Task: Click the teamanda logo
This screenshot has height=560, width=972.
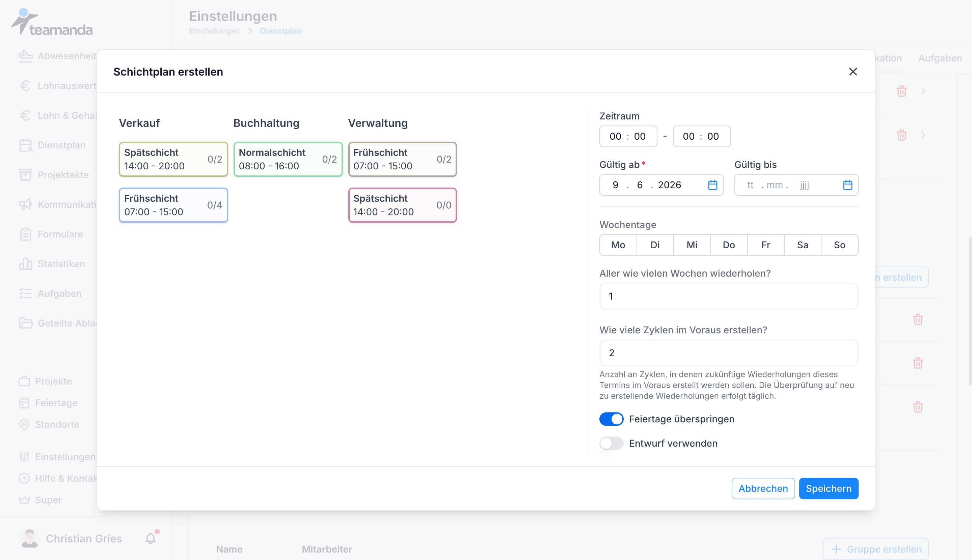Action: click(x=52, y=22)
